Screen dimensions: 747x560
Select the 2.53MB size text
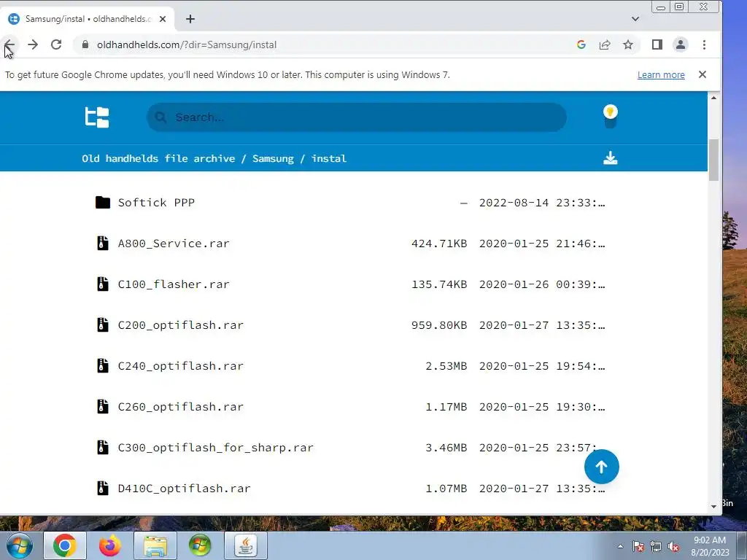(446, 366)
